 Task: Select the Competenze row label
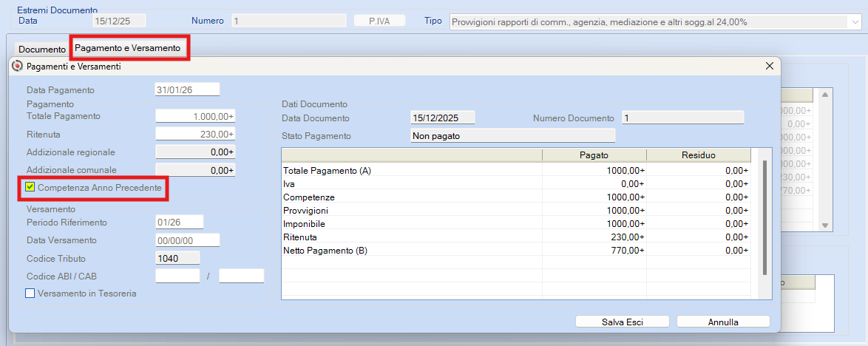[308, 197]
